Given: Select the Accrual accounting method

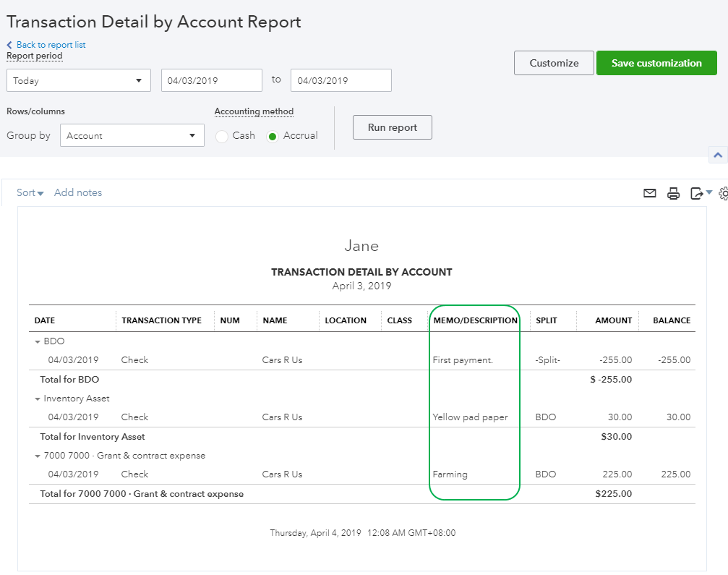Looking at the screenshot, I should pyautogui.click(x=273, y=136).
